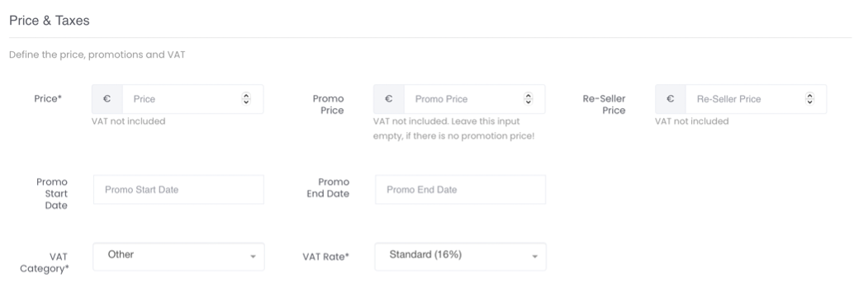Image resolution: width=868 pixels, height=302 pixels.
Task: Click the Price & Taxes section heading
Action: tap(50, 21)
